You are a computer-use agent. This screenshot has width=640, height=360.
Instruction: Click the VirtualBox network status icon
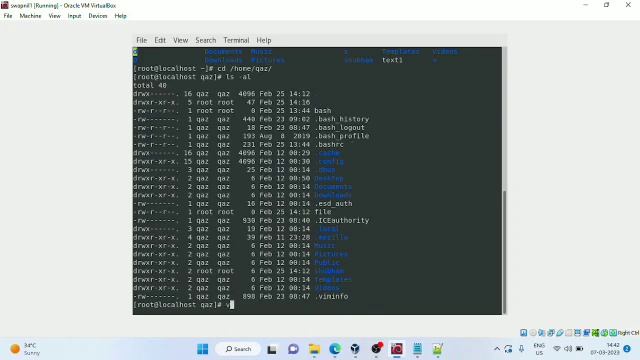[x=551, y=333]
